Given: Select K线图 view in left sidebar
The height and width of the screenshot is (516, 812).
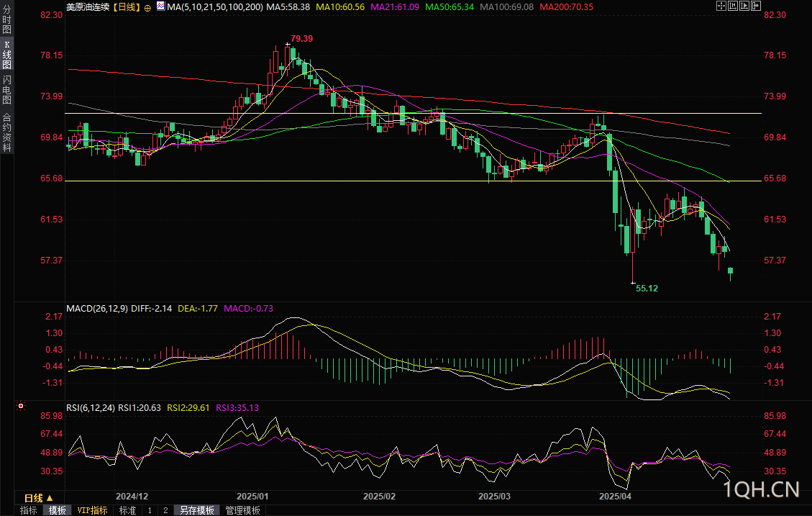Looking at the screenshot, I should pos(6,55).
